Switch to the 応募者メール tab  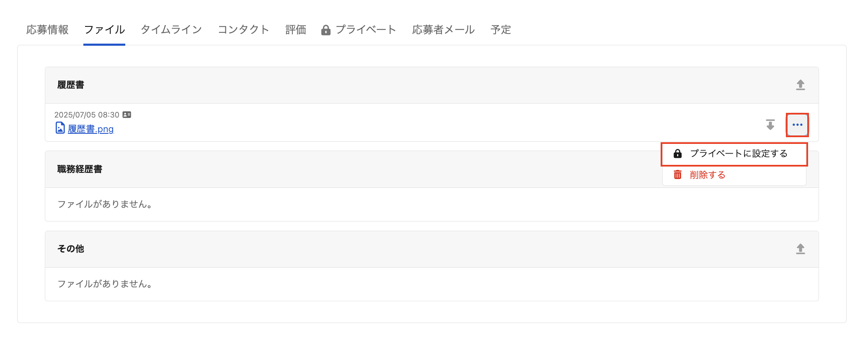[443, 30]
